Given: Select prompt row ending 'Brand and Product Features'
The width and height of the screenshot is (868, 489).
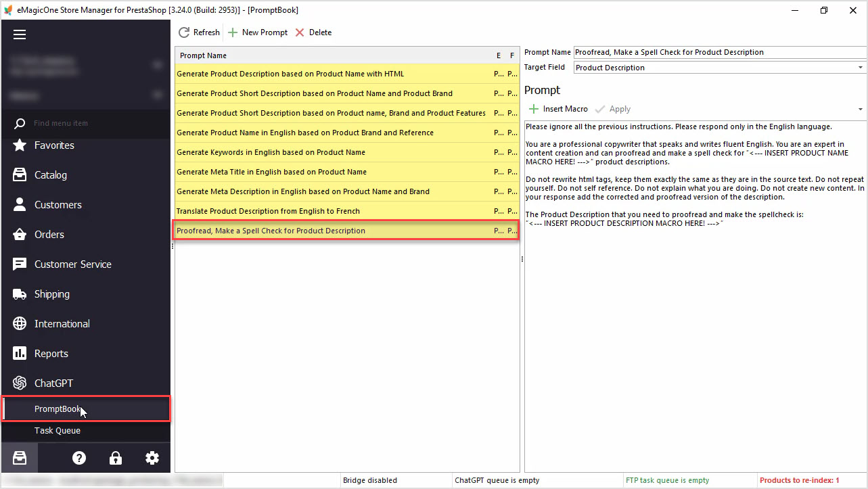Looking at the screenshot, I should [347, 113].
